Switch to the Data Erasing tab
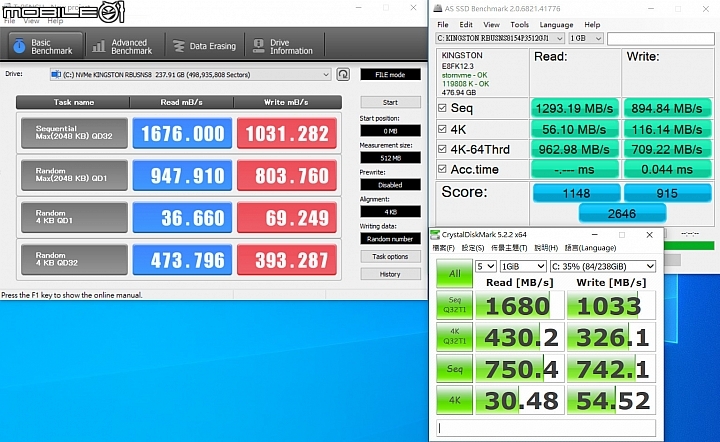Image resolution: width=720 pixels, height=442 pixels. coord(205,46)
